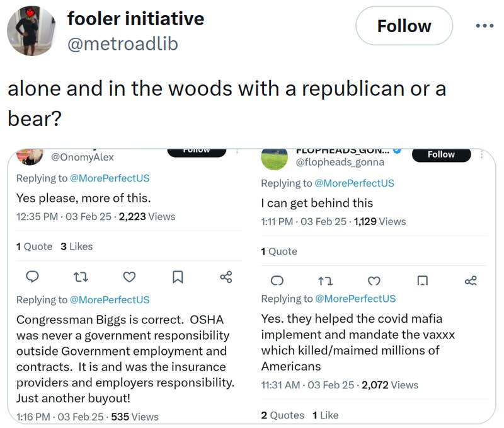
Task: Like the flopheads_gonna tweet
Action: click(374, 281)
